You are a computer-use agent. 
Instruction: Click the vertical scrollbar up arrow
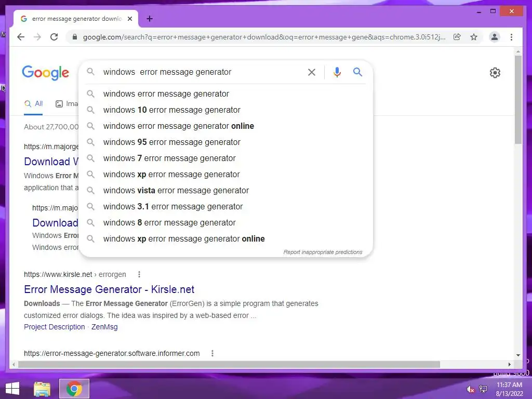(x=518, y=52)
